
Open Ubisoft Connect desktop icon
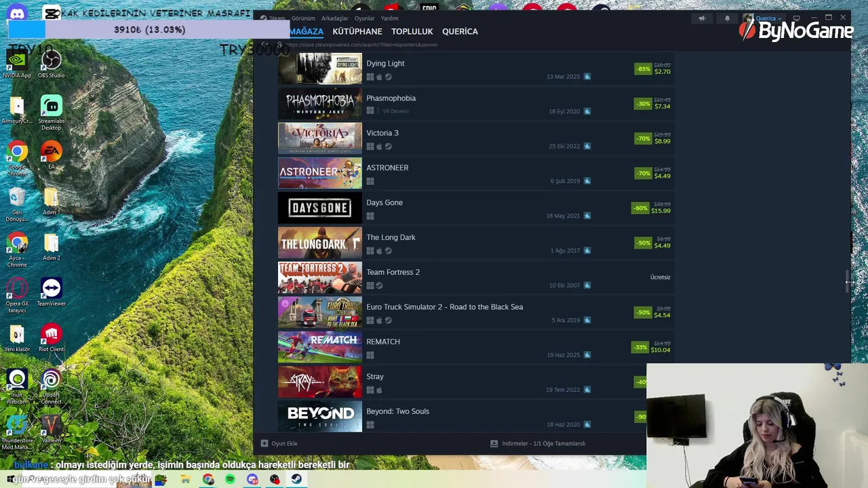click(52, 386)
